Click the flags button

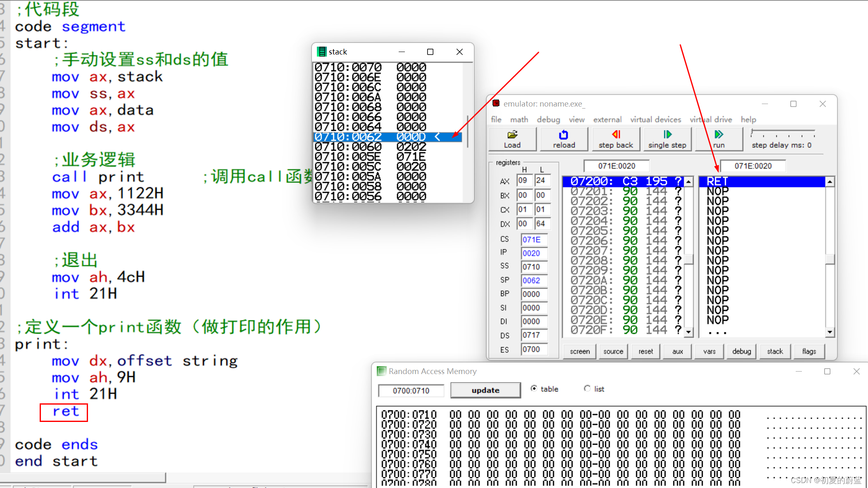(809, 351)
